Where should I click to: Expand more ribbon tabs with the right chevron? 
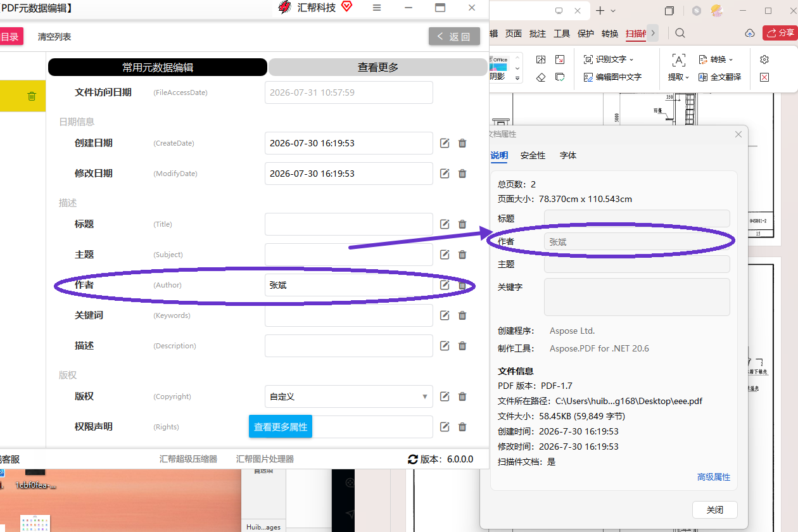(653, 33)
